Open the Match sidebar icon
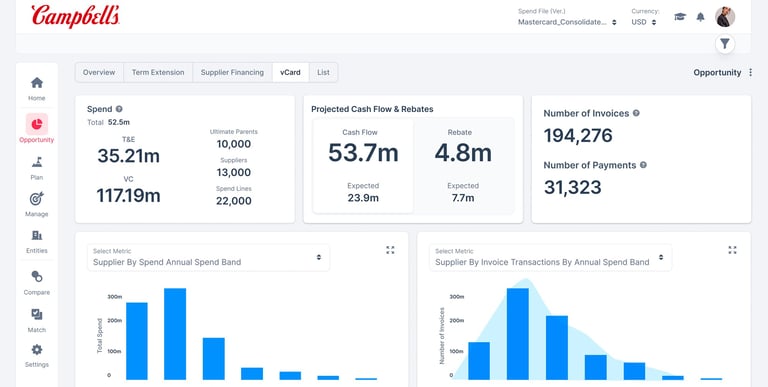 pyautogui.click(x=37, y=314)
